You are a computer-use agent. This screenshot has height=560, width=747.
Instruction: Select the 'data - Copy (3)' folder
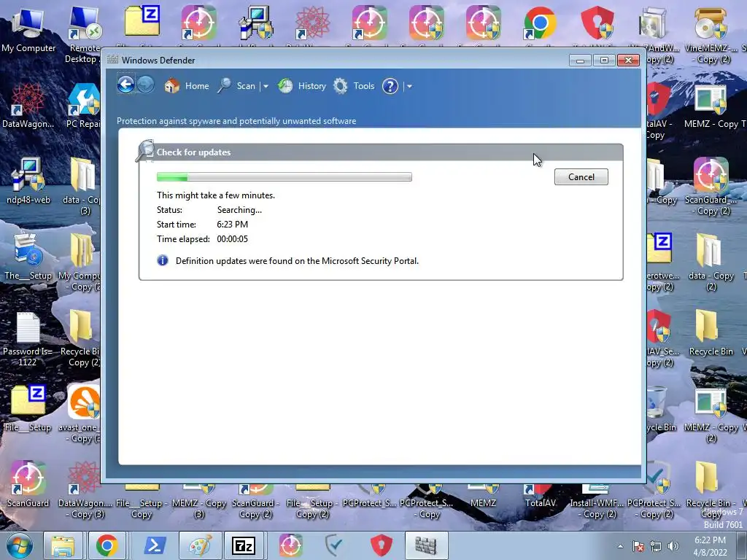click(82, 187)
